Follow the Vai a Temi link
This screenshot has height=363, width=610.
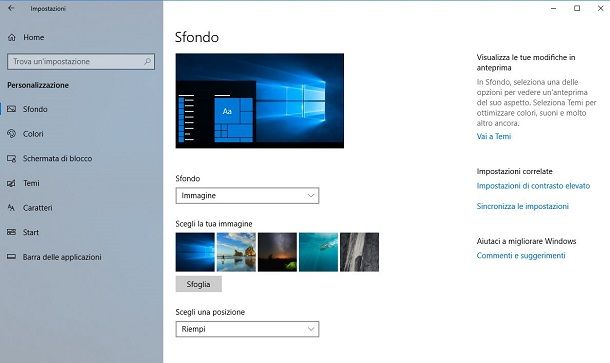coord(494,136)
